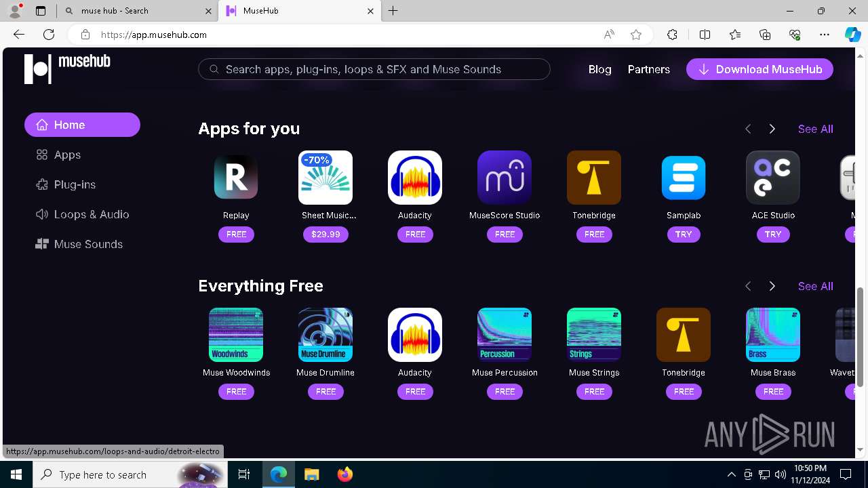
Task: Open Firefox from the taskbar
Action: coord(345,474)
